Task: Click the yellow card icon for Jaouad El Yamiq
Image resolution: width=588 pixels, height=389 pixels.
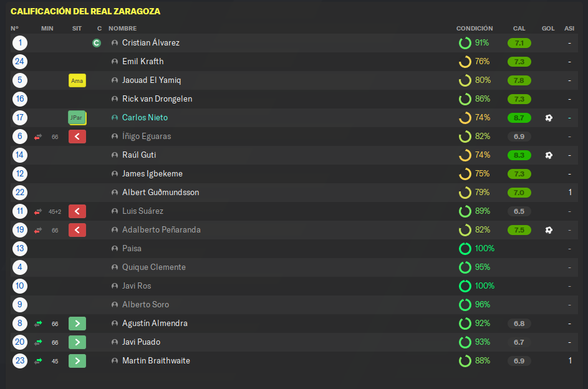Action: tap(77, 80)
